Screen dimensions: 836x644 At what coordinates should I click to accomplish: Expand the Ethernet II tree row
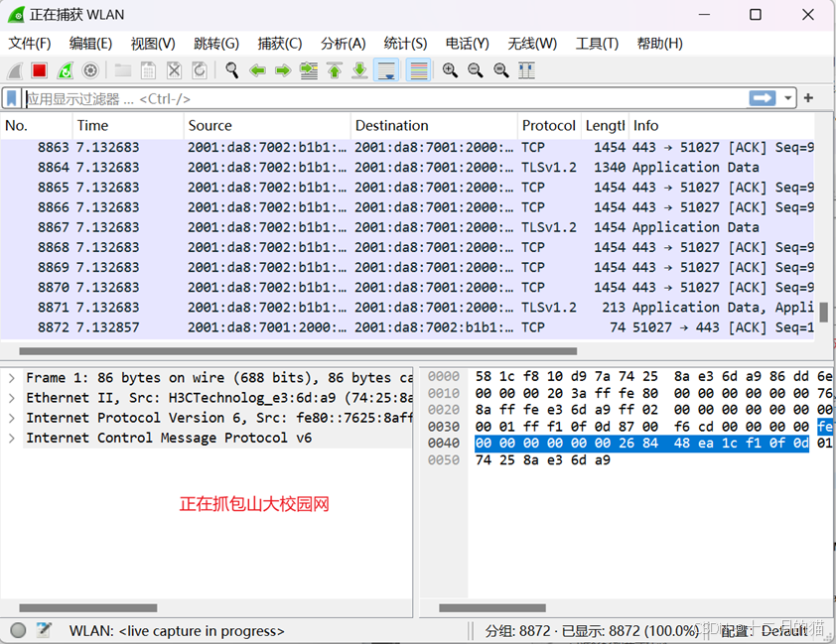(11, 398)
